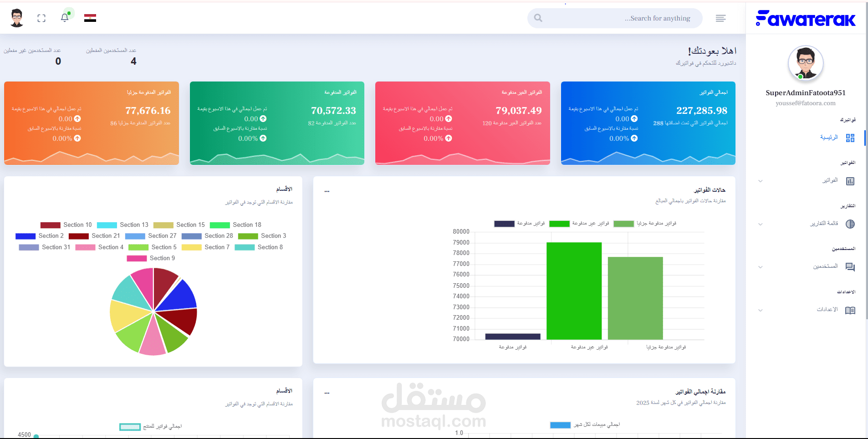Toggle Section 21 legend entry
This screenshot has height=439, width=868.
pyautogui.click(x=94, y=236)
